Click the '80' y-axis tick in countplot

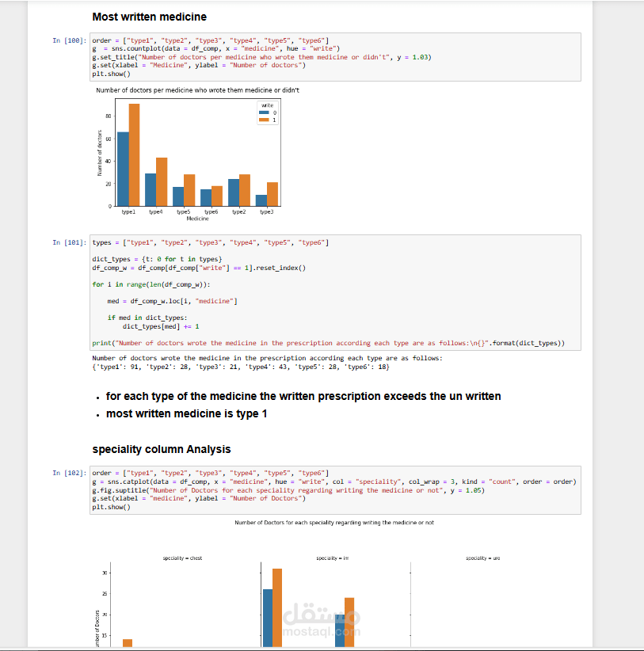[x=109, y=116]
